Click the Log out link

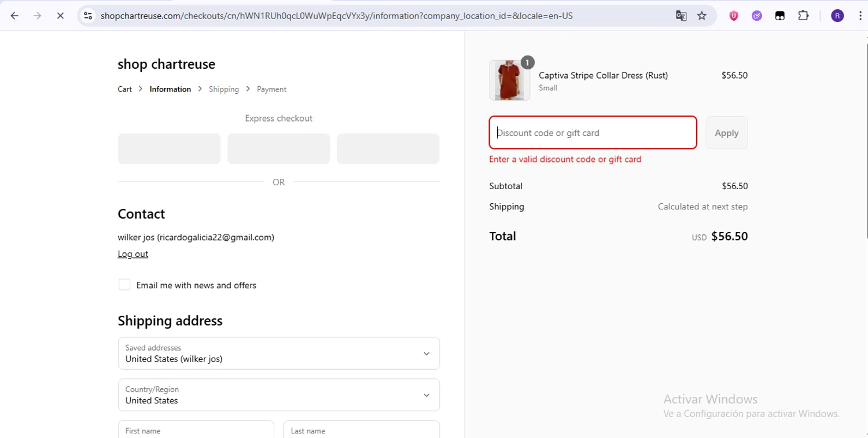click(x=133, y=254)
